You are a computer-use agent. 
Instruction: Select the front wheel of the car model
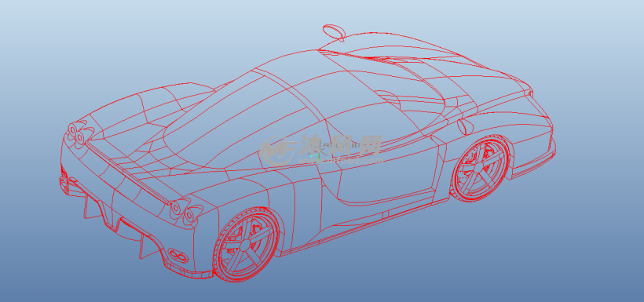tap(480, 168)
